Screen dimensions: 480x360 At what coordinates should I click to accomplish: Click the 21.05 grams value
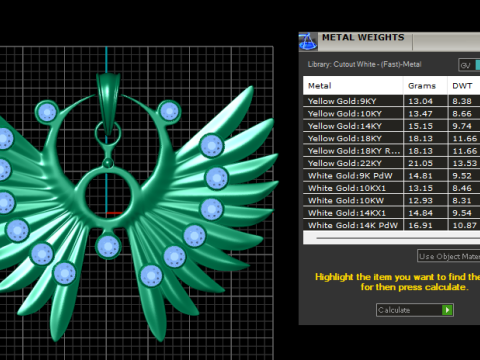tap(420, 163)
